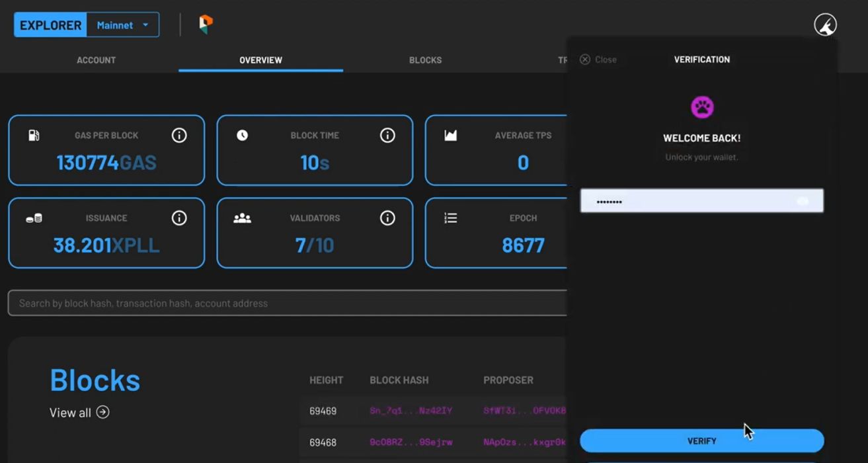
Task: Click the pink paw wallet icon
Action: pos(701,106)
